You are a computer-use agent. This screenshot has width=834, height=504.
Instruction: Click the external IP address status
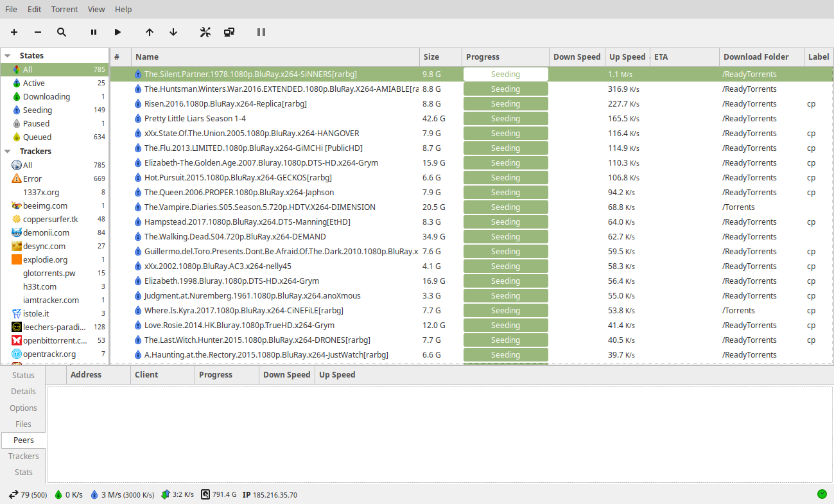tap(270, 494)
